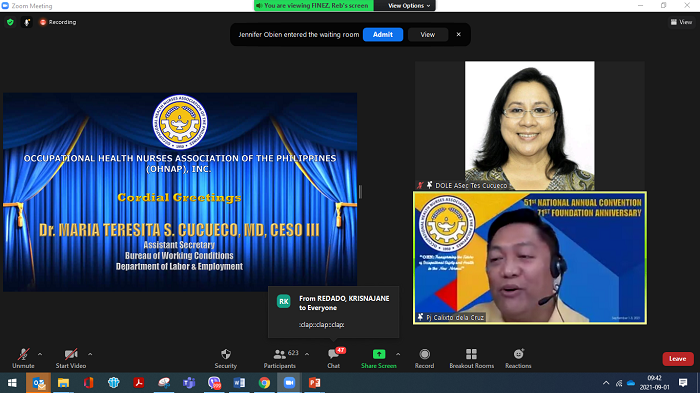Turn on camera with Start Video
Image resolution: width=700 pixels, height=393 pixels.
(x=71, y=358)
